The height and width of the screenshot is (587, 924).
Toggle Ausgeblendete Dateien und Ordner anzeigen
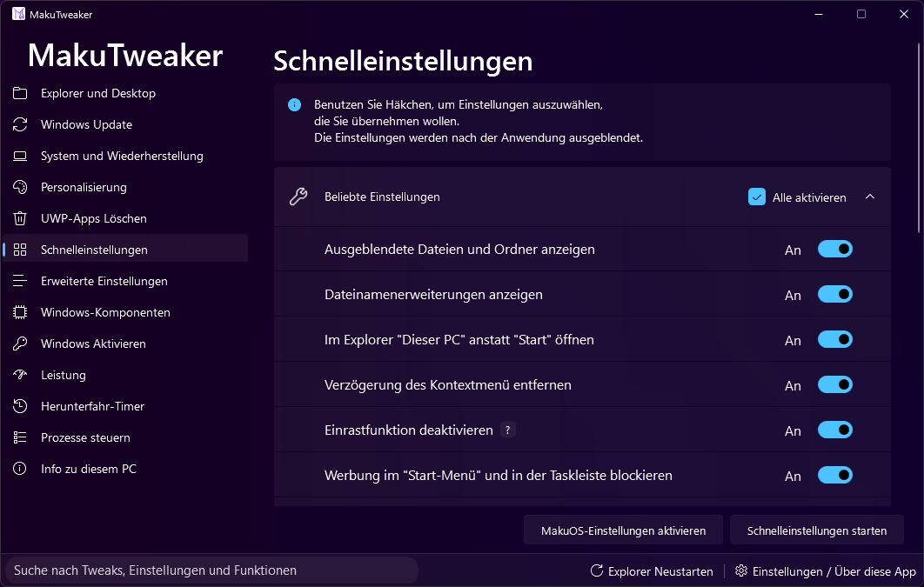(835, 249)
